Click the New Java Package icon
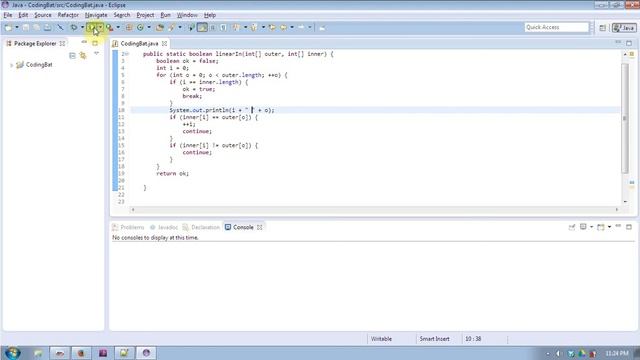The image size is (640, 360). click(x=129, y=27)
